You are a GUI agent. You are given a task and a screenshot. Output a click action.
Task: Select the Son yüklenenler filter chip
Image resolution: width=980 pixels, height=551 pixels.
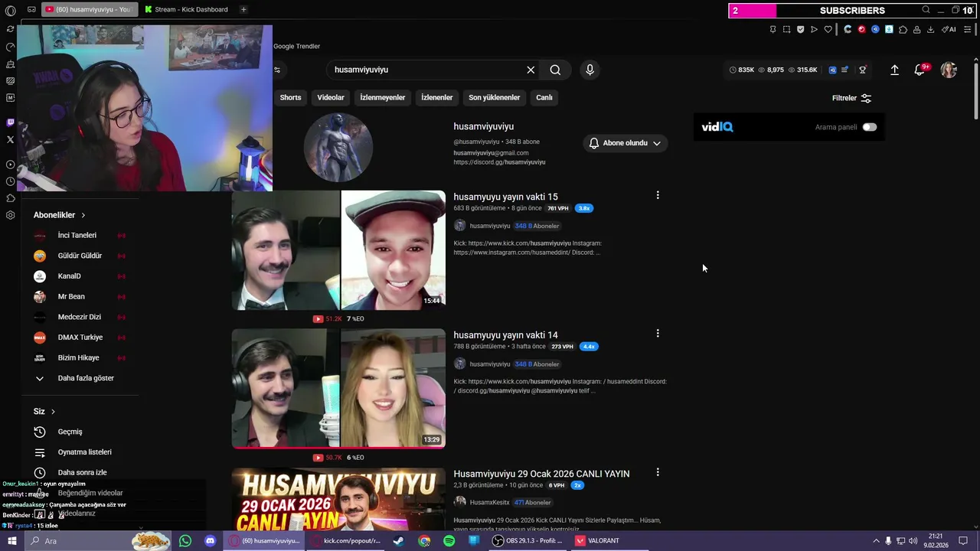495,97
